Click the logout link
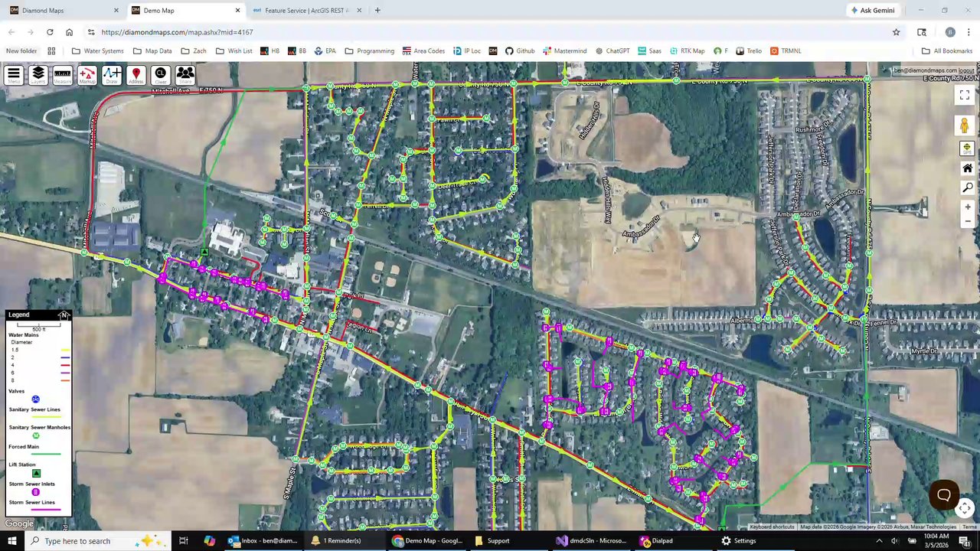The width and height of the screenshot is (980, 551). [x=966, y=70]
